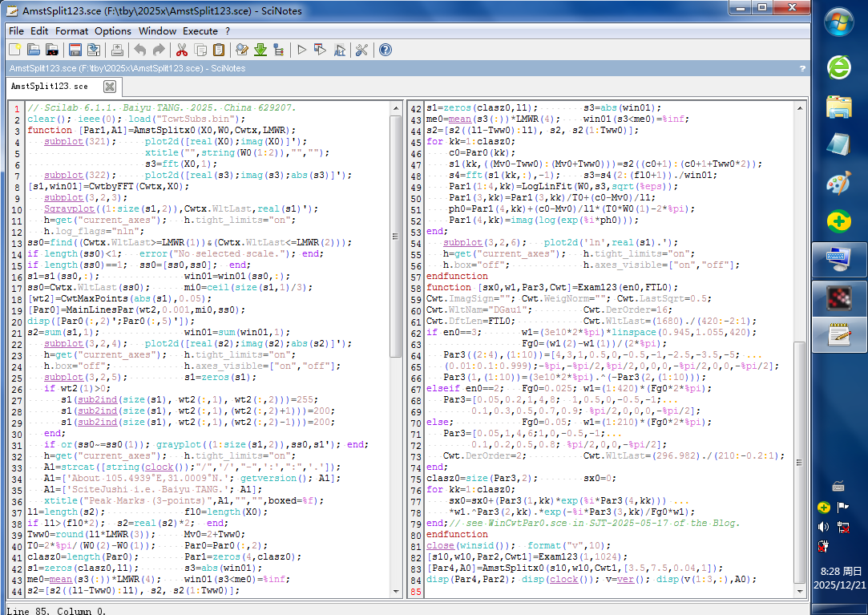Run the script with the Execute play icon
The image size is (868, 615).
click(x=302, y=50)
